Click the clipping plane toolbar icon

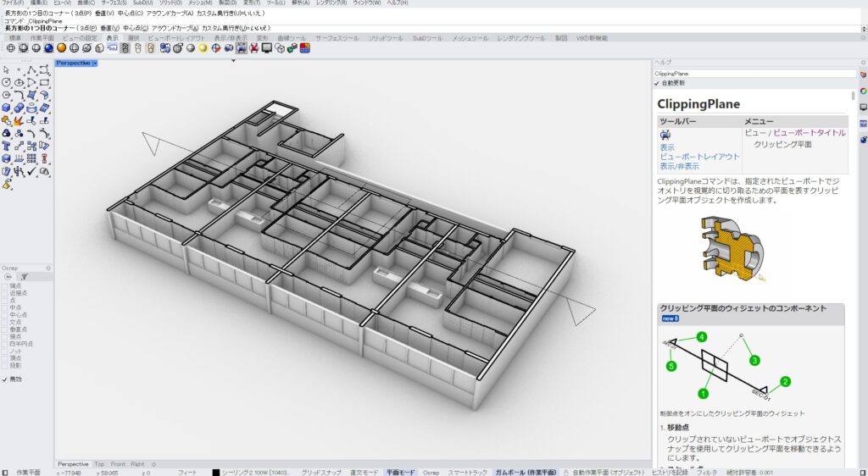tap(241, 48)
